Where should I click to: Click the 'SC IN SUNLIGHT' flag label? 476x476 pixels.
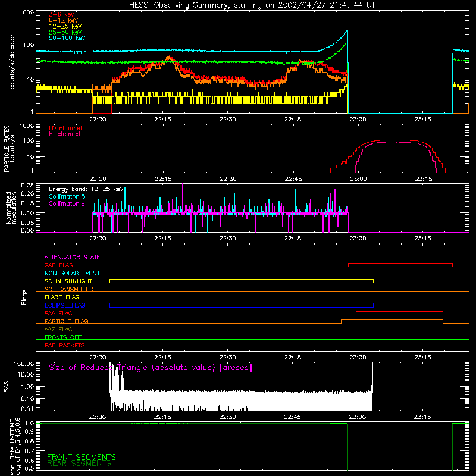(68, 281)
